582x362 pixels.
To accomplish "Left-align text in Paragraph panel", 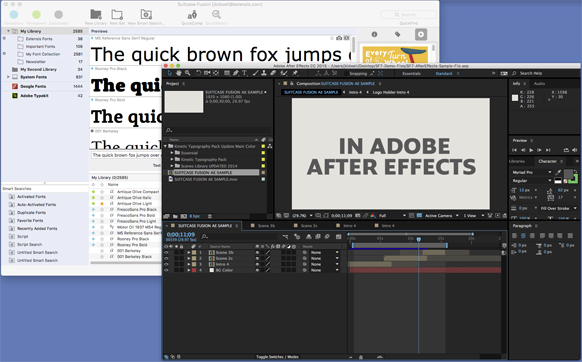I will tap(514, 236).
